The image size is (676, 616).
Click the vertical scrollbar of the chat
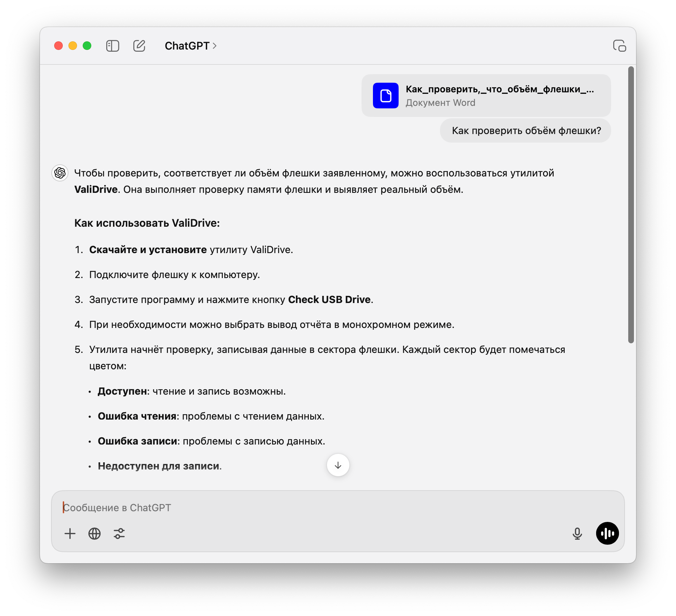coord(631,205)
